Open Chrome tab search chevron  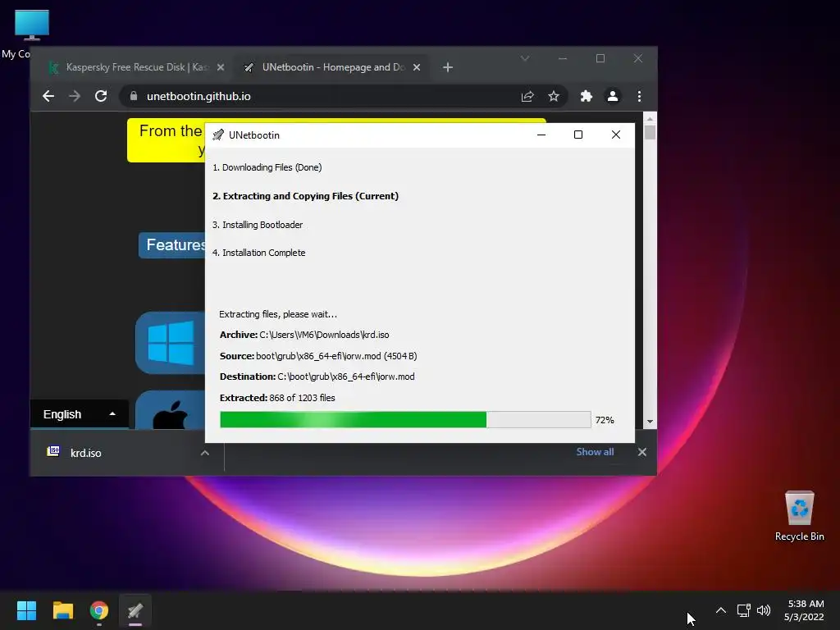click(525, 58)
